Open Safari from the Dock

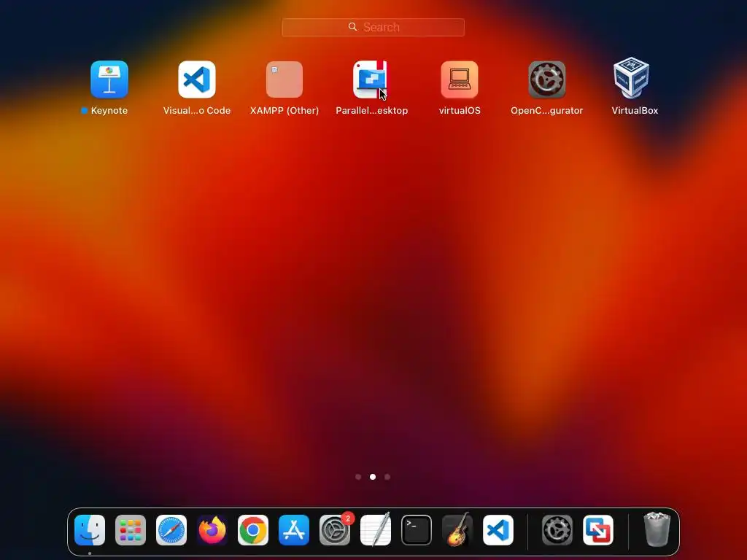click(x=171, y=530)
